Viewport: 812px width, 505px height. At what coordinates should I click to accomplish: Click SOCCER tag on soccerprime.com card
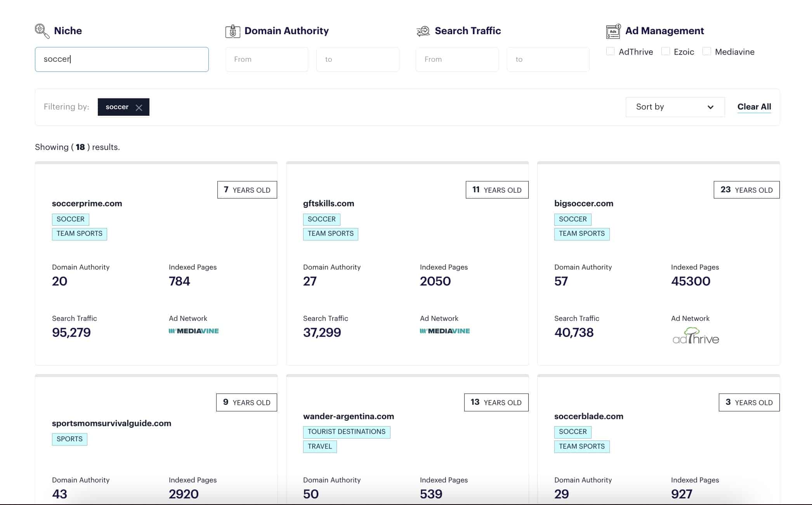(71, 219)
